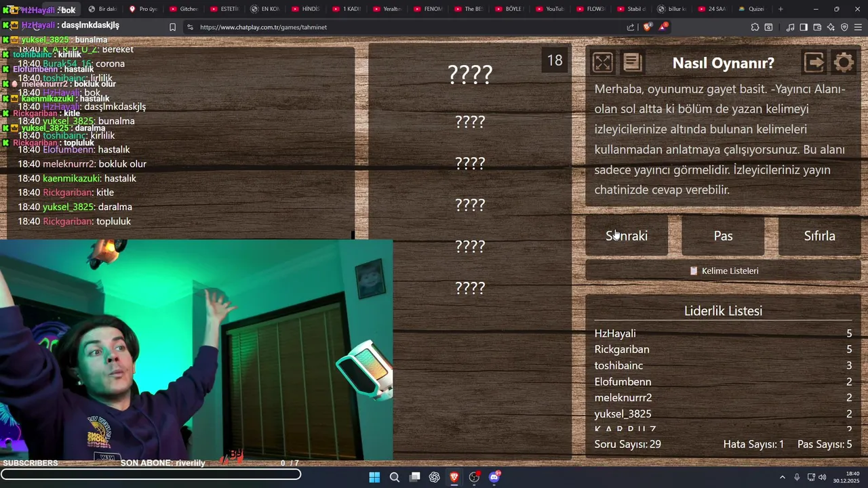
Task: Click the volume speaker tray icon
Action: pyautogui.click(x=822, y=477)
